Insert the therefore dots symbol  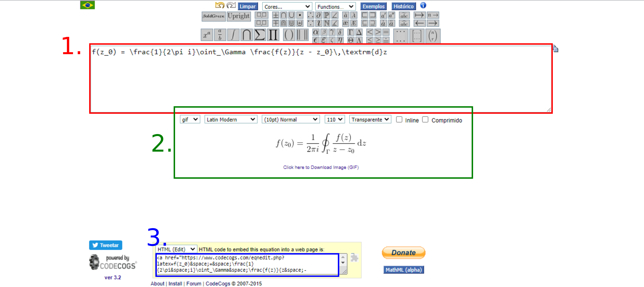(310, 15)
